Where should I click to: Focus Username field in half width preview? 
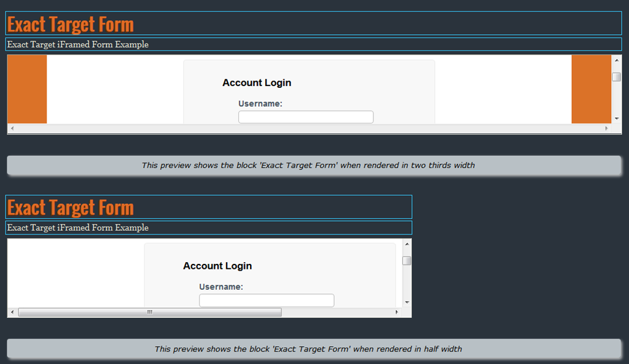(266, 300)
